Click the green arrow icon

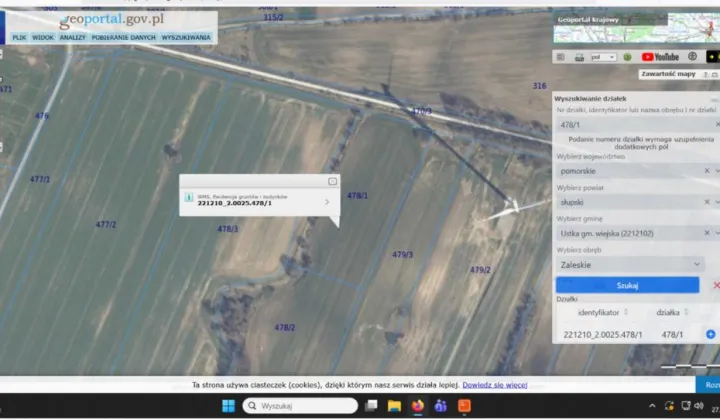pyautogui.click(x=627, y=57)
